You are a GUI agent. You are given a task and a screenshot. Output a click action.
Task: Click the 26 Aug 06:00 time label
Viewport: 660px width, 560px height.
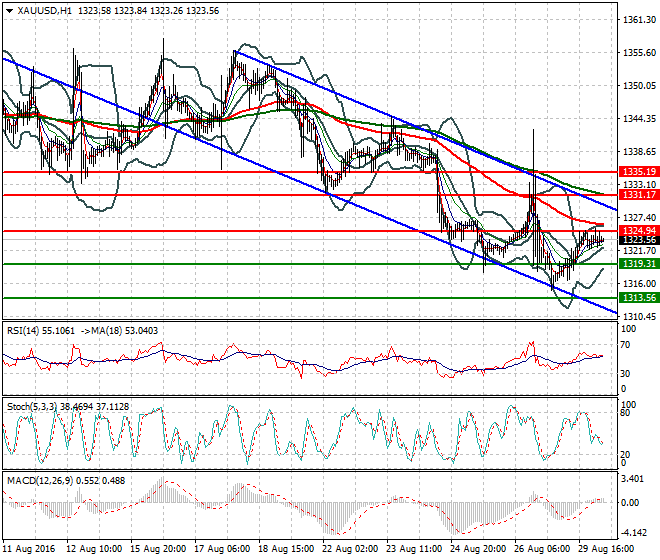(542, 549)
